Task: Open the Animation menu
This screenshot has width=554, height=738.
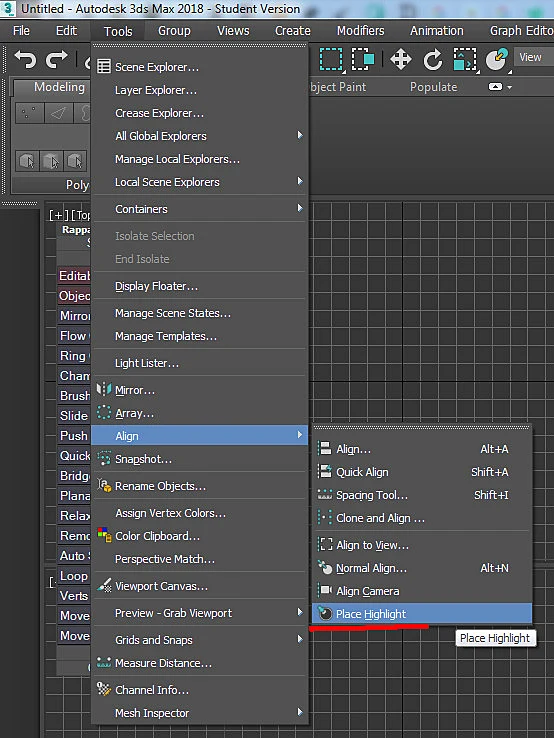Action: [x=437, y=31]
